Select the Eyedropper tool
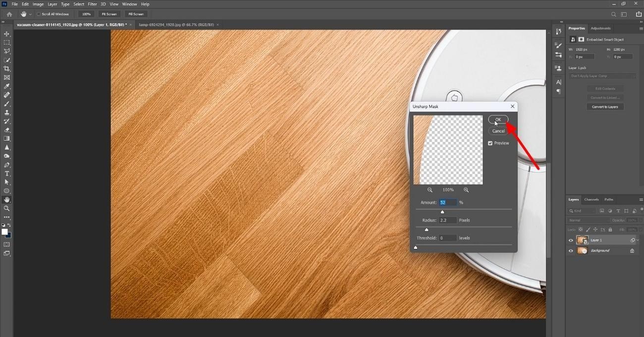This screenshot has height=337, width=644. [x=7, y=86]
